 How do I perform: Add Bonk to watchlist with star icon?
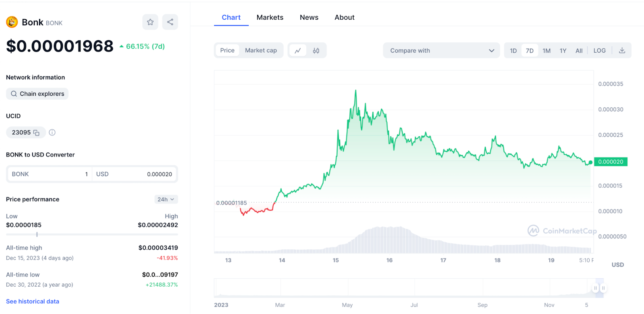pos(150,22)
